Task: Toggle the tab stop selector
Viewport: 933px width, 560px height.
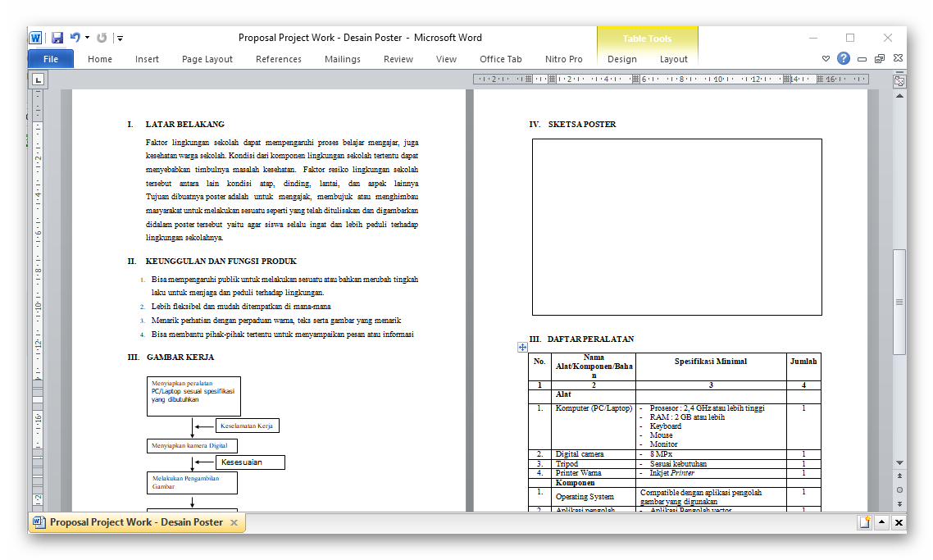Action: tap(39, 79)
